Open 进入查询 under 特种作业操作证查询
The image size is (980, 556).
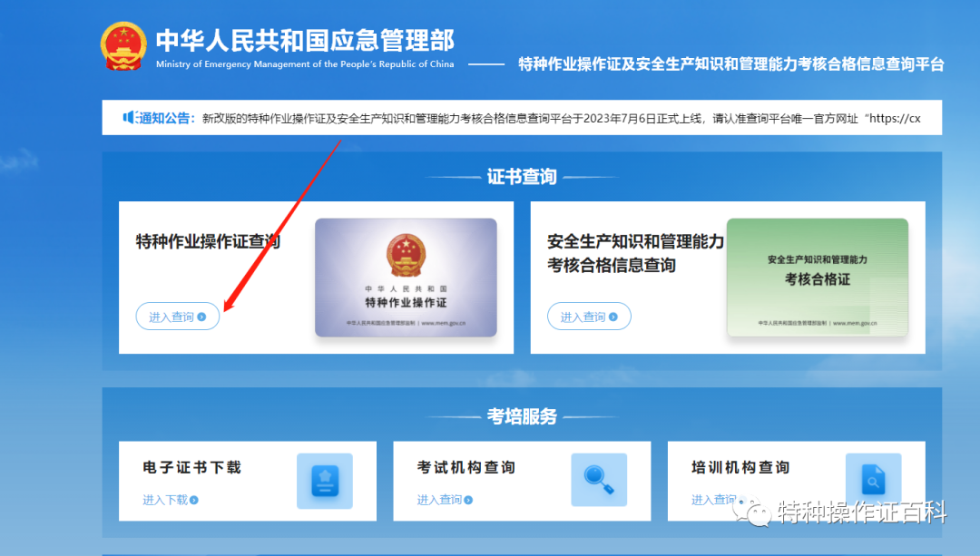click(x=178, y=317)
